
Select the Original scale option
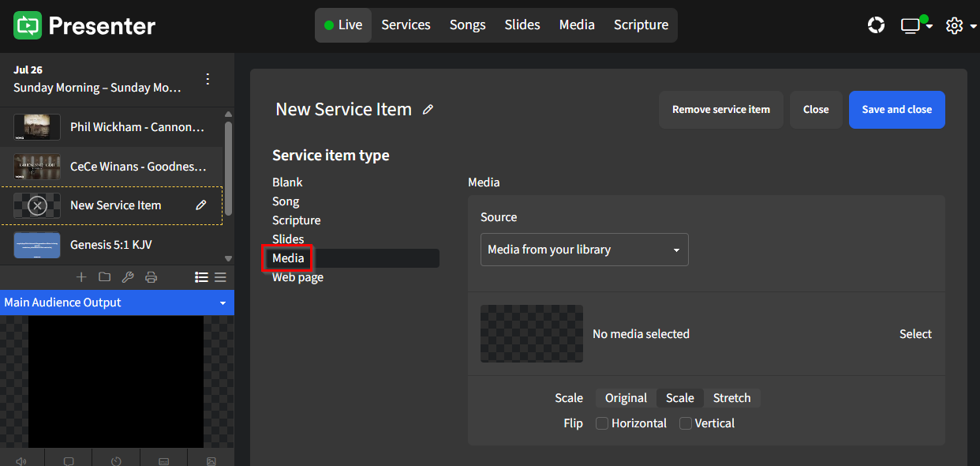[626, 398]
